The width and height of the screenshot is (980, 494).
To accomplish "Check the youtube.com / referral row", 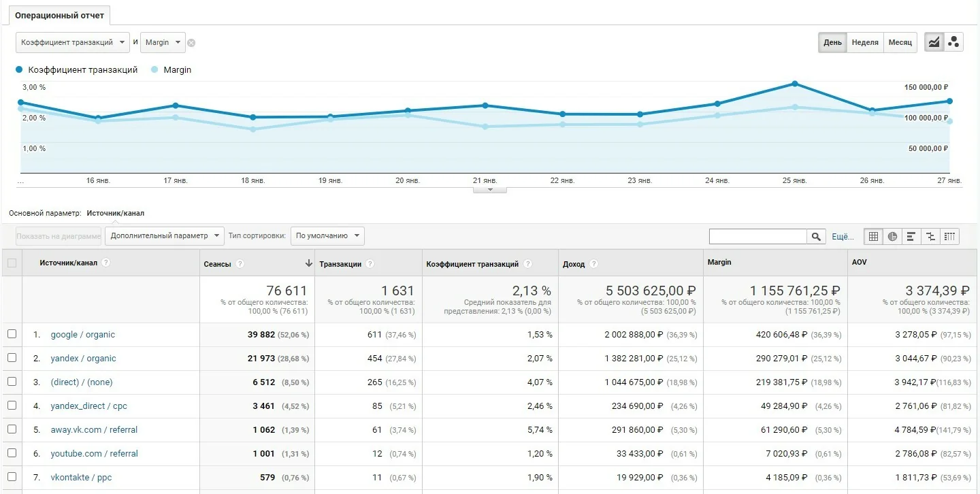I will pos(12,453).
